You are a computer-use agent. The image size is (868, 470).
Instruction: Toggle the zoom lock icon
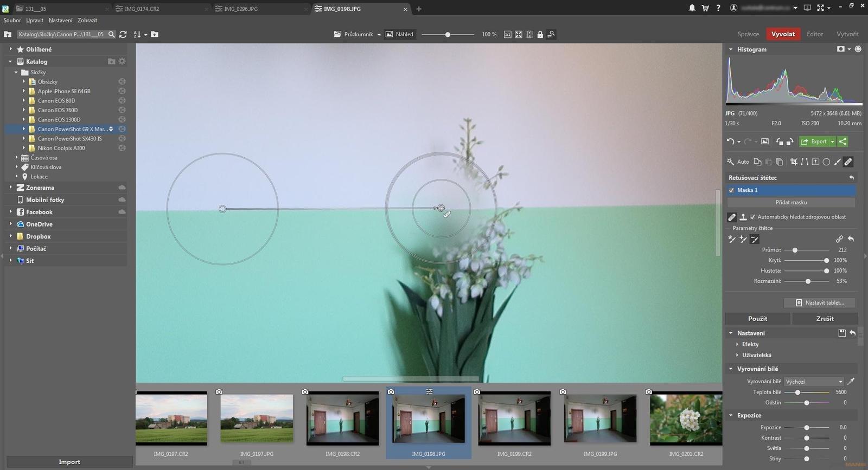click(540, 34)
